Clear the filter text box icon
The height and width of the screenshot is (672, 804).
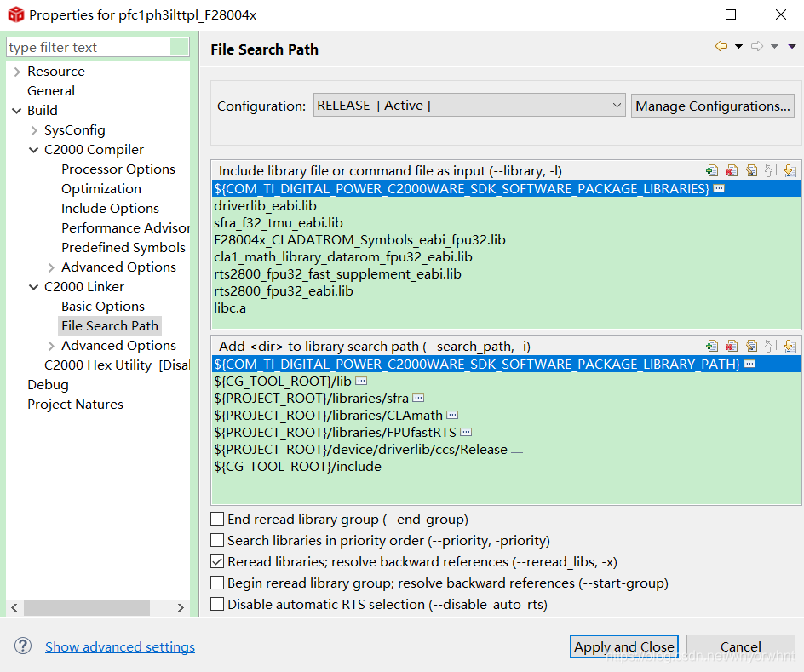coord(179,47)
